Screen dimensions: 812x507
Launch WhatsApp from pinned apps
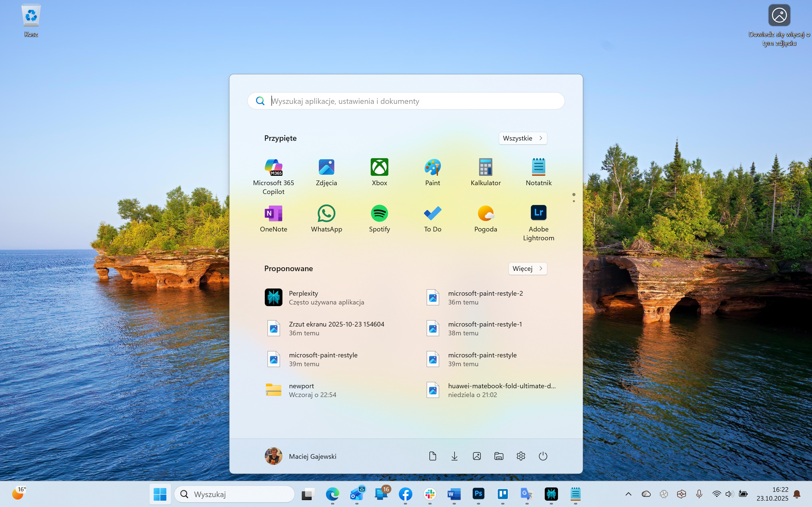(326, 214)
